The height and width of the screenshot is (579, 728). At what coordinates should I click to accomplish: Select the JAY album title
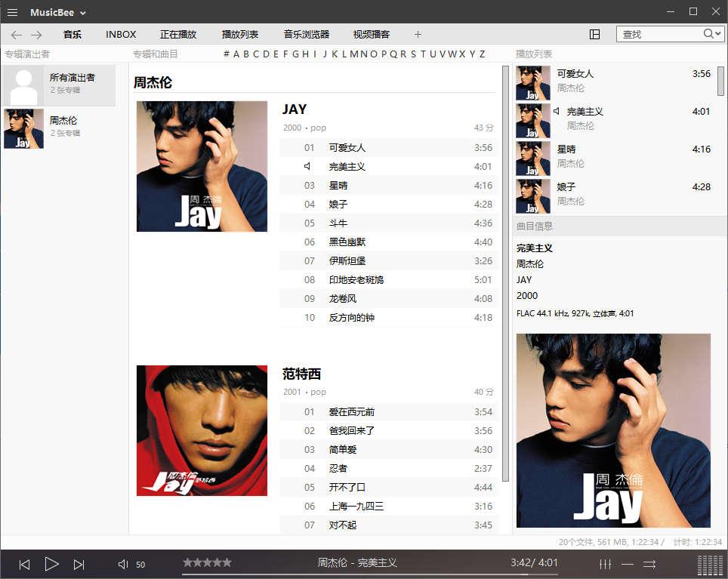(295, 109)
